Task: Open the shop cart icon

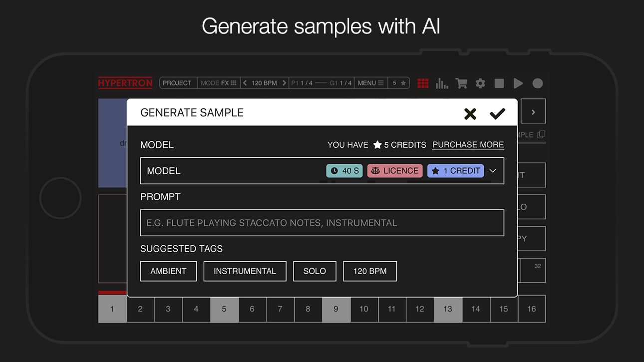Action: (x=461, y=83)
